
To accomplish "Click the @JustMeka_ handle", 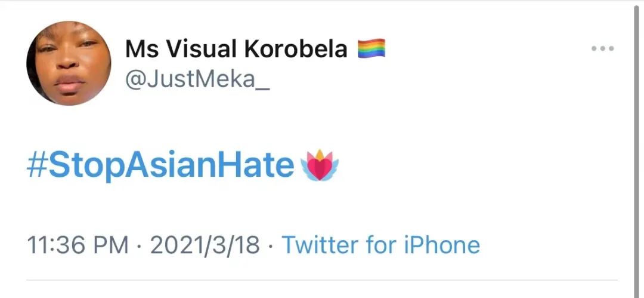I will [x=197, y=78].
